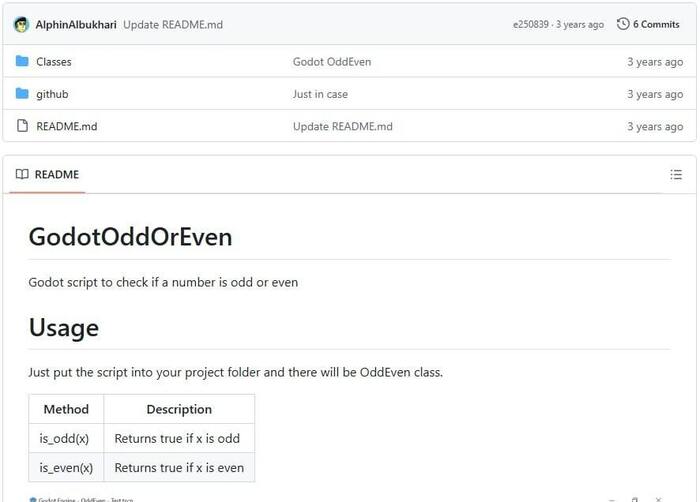Open AlphinAlbukhari user avatar
700x502 pixels.
(21, 25)
